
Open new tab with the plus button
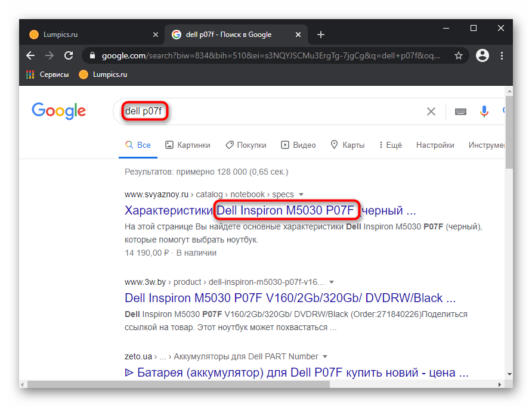pos(321,35)
